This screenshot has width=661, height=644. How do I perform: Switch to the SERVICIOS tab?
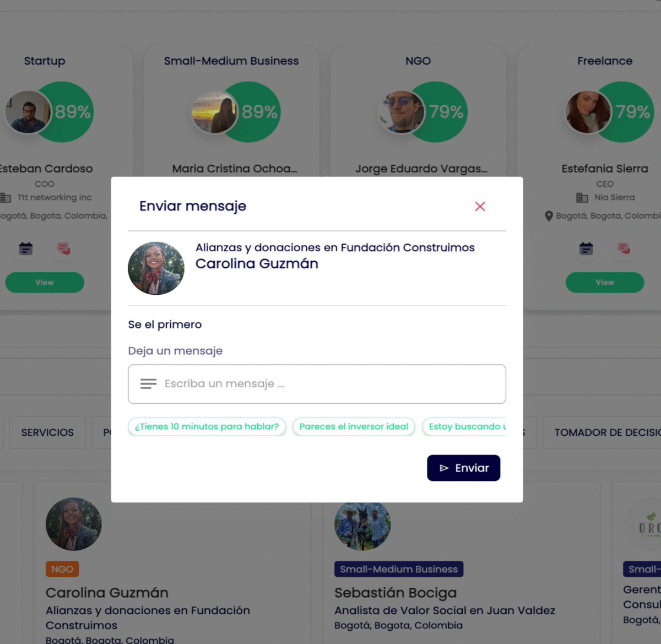point(47,432)
